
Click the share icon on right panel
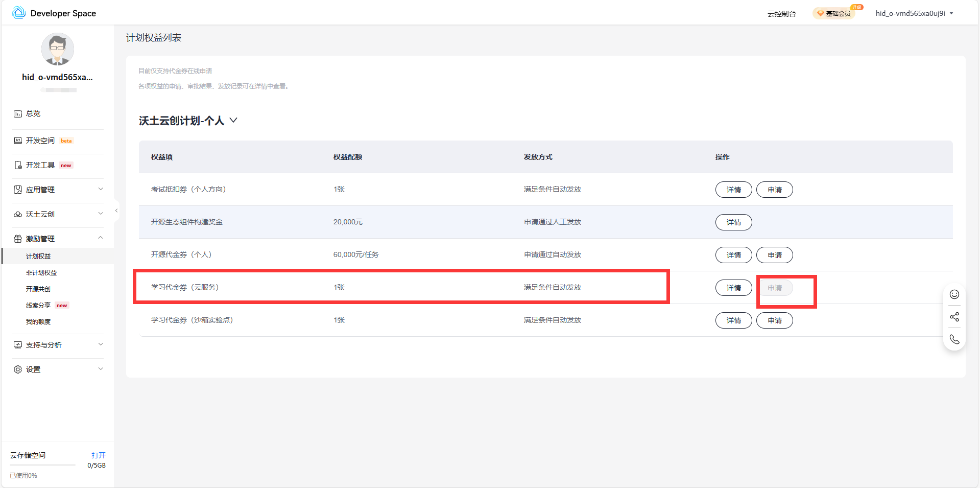pyautogui.click(x=954, y=317)
